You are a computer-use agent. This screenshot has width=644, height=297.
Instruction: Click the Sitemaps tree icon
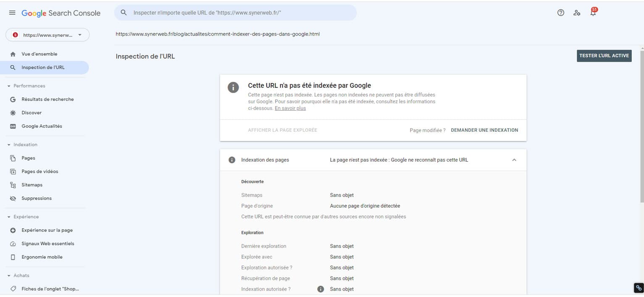click(x=13, y=185)
